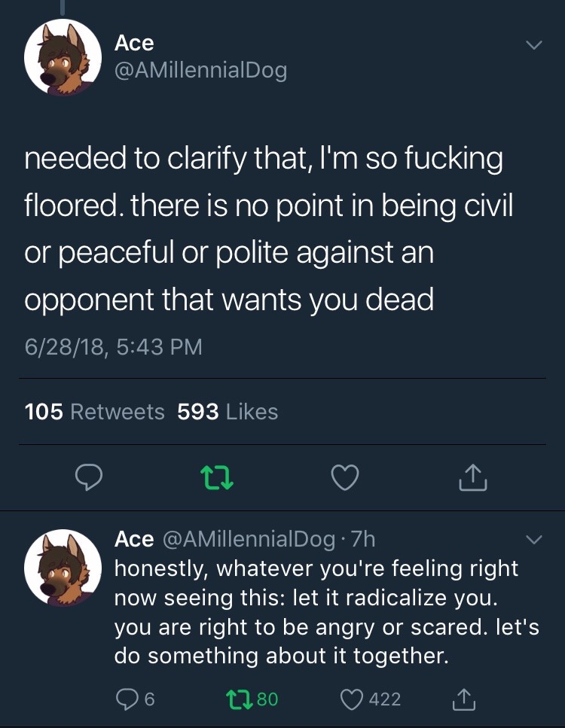
Task: Click the Ace display name in header
Action: [134, 43]
